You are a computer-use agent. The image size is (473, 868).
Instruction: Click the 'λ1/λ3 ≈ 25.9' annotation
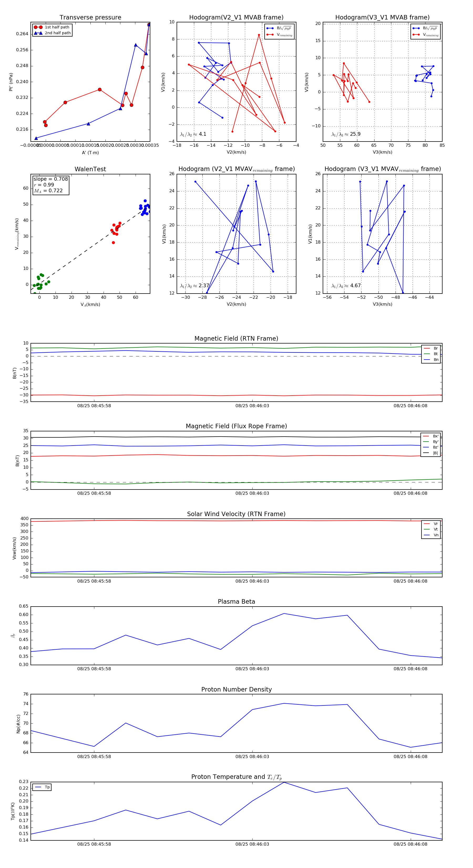click(x=346, y=134)
